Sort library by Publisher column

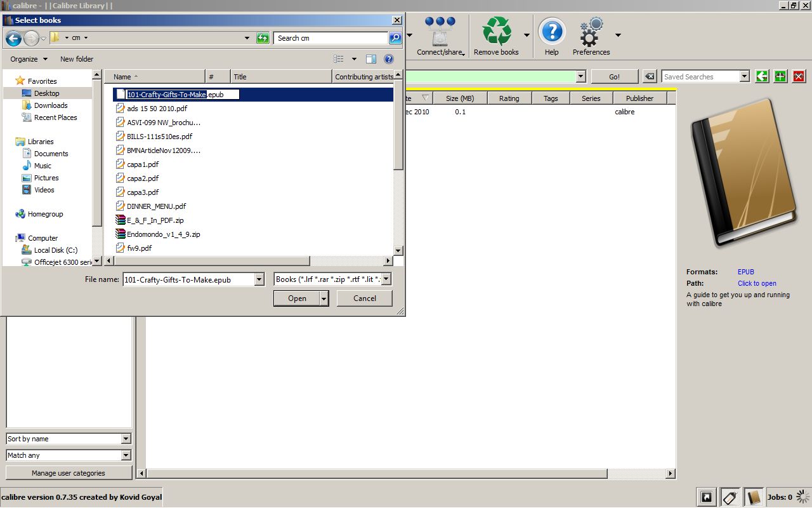coord(639,98)
